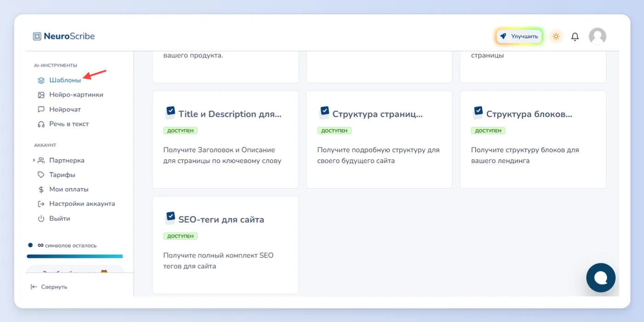Screen dimensions: 644x322
Task: Click the символов осталось progress bar
Action: tap(75, 256)
